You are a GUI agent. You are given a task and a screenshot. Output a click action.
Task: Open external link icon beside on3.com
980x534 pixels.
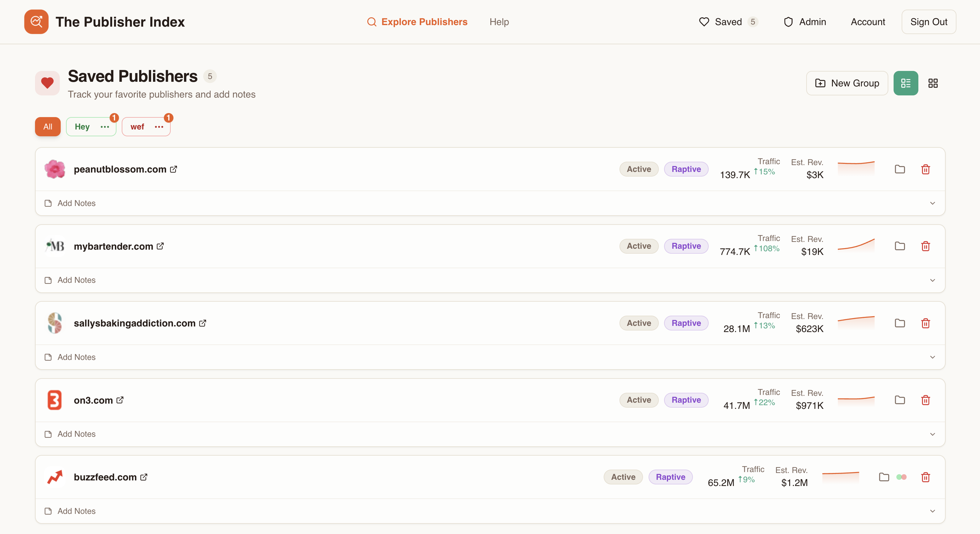click(120, 400)
